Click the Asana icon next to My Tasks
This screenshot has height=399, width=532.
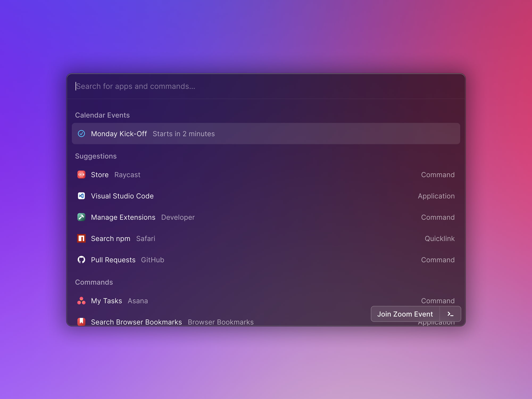coord(81,301)
